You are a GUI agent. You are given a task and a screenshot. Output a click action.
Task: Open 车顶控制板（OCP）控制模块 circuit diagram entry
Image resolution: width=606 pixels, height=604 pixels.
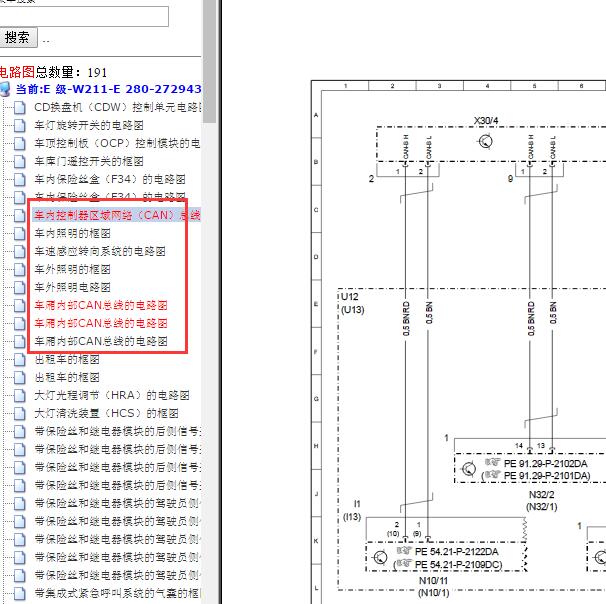[x=117, y=143]
